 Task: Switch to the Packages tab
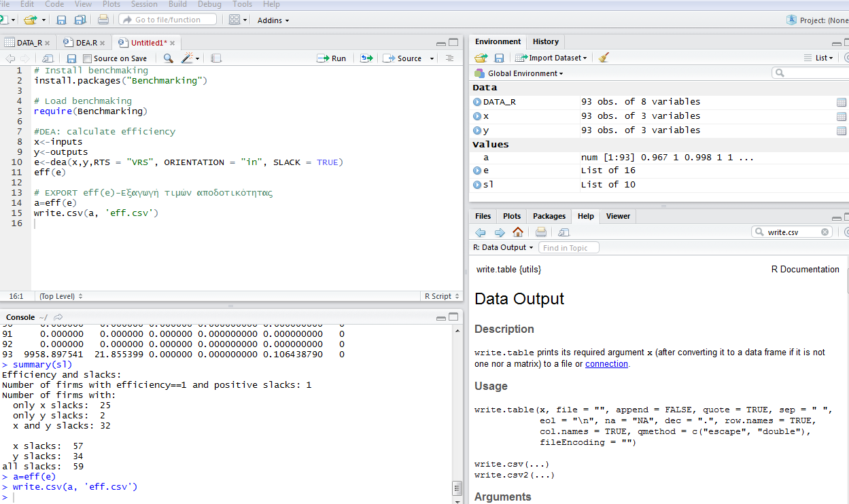pyautogui.click(x=549, y=216)
